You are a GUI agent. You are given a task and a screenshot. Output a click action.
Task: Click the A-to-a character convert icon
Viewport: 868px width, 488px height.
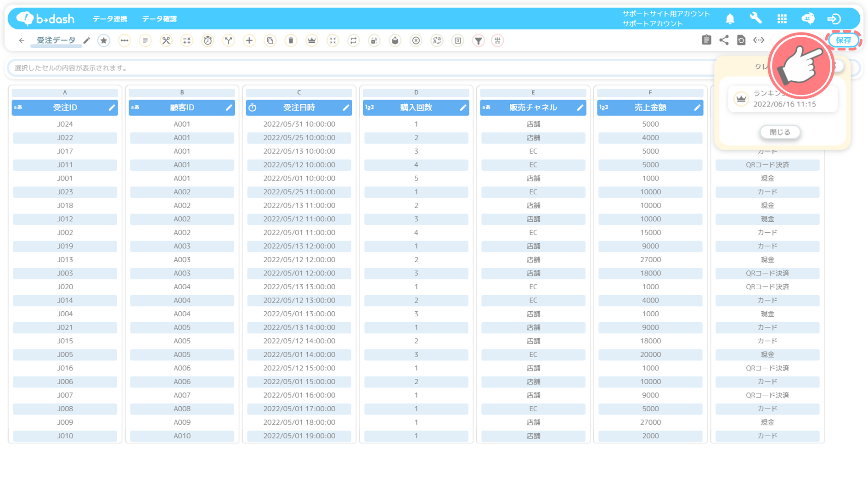(x=437, y=40)
